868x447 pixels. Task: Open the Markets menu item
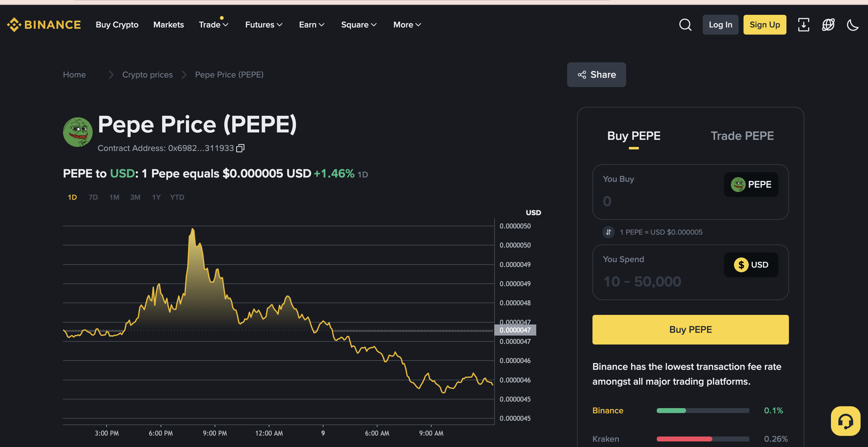[x=168, y=25]
